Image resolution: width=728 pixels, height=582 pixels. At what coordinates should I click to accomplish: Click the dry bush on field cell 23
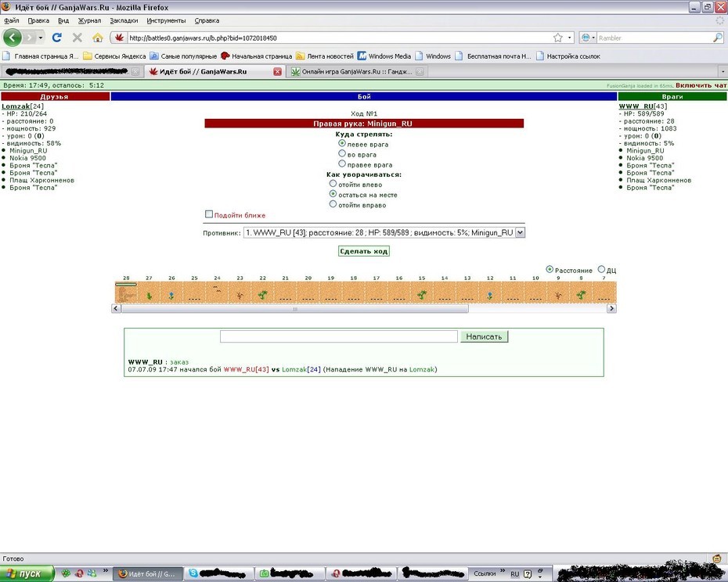click(x=240, y=296)
